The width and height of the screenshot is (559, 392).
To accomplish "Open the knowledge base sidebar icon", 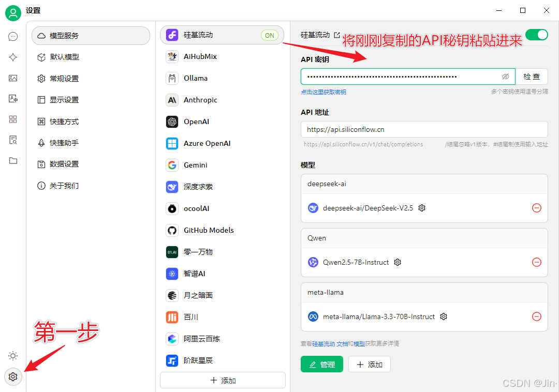I will [x=13, y=140].
